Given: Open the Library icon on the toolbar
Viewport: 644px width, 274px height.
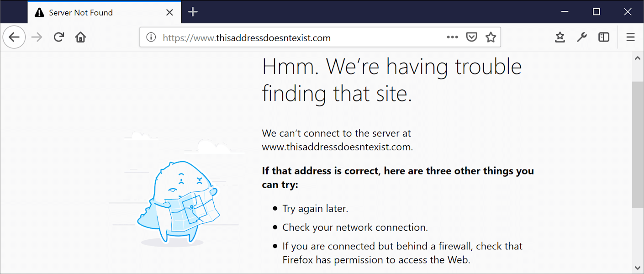Looking at the screenshot, I should coord(560,37).
